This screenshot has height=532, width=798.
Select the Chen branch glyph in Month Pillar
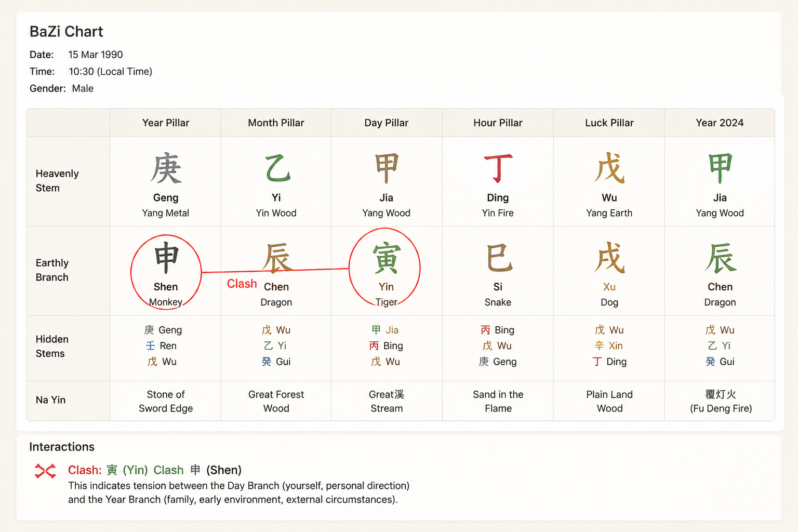pyautogui.click(x=277, y=258)
